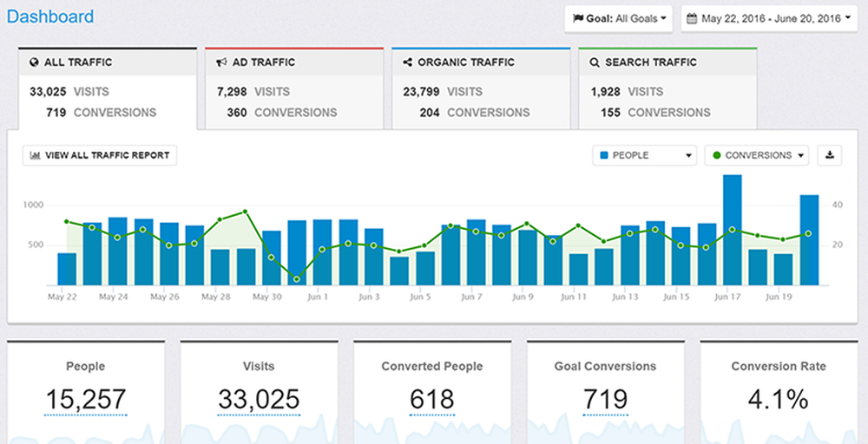Screen dimensions: 868x444
Task: Click the 155 conversions in Search Traffic
Action: tap(610, 113)
